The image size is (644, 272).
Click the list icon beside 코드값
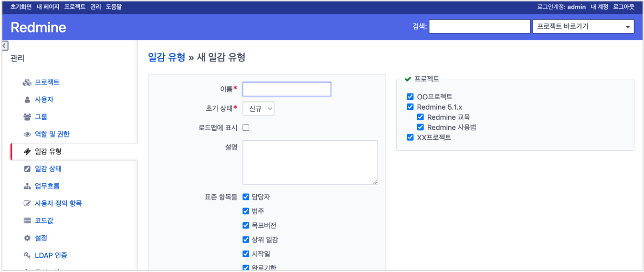point(27,220)
